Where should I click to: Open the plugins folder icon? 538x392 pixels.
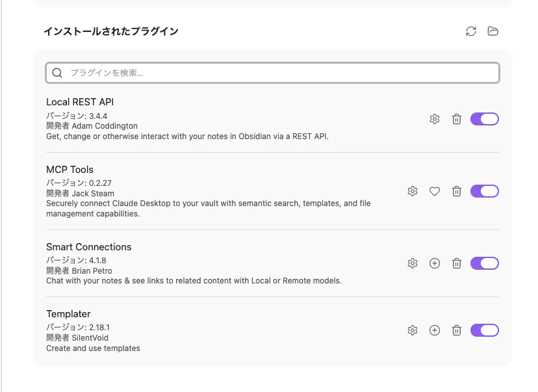[493, 31]
